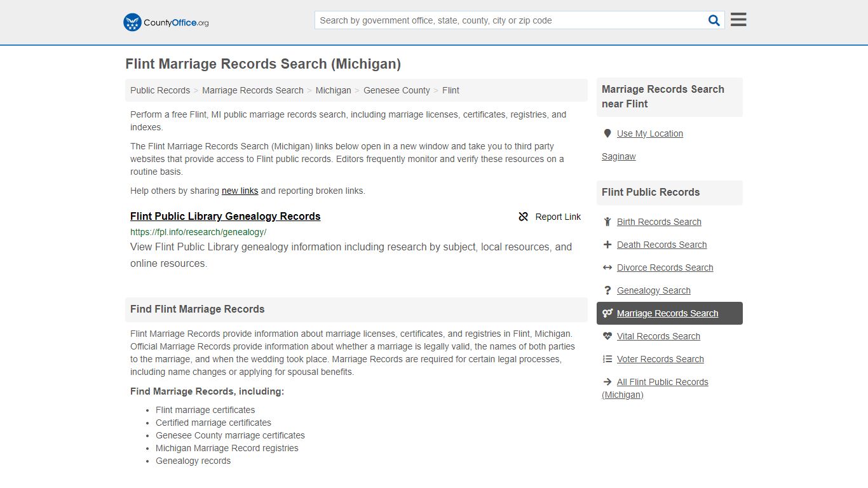Click the All Flint Public Records arrow icon
This screenshot has height=488, width=868.
[x=607, y=382]
